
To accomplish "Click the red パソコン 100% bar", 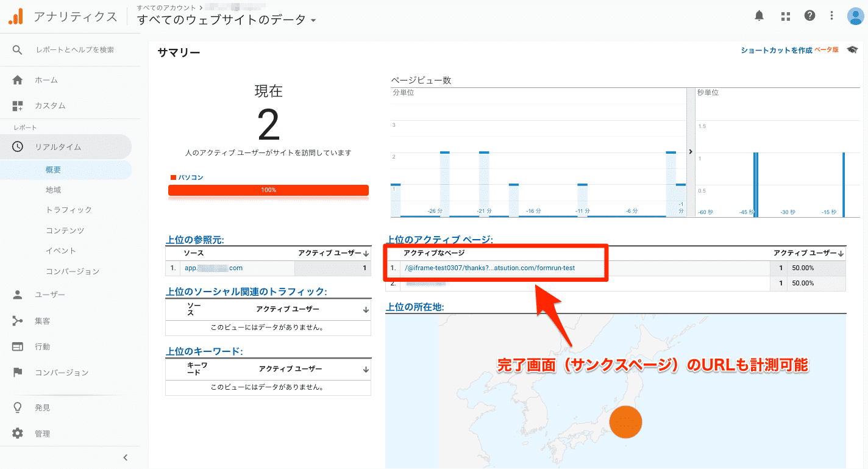I will (x=268, y=190).
